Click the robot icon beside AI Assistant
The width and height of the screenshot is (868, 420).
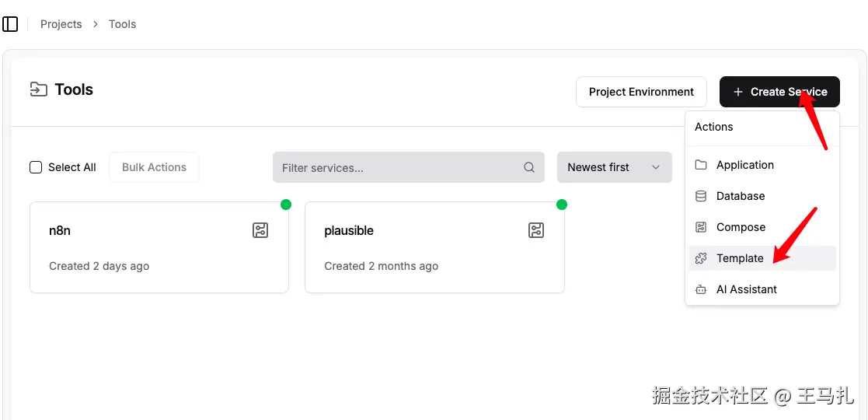pos(701,289)
